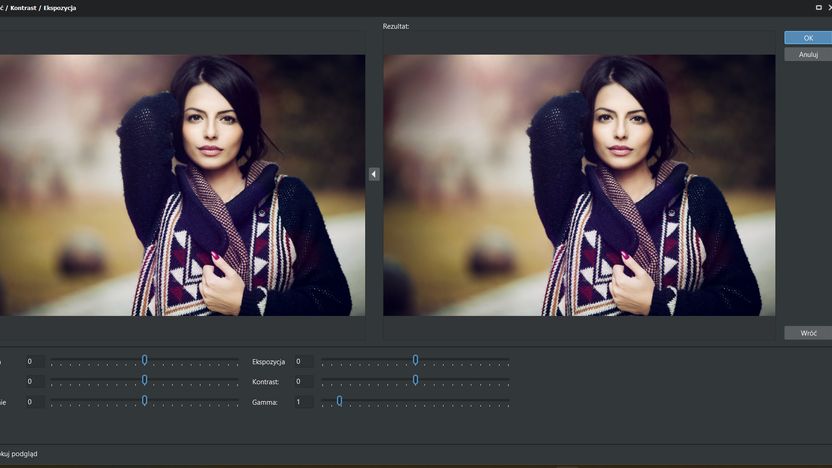Click the Wróć reset button

pyautogui.click(x=808, y=333)
